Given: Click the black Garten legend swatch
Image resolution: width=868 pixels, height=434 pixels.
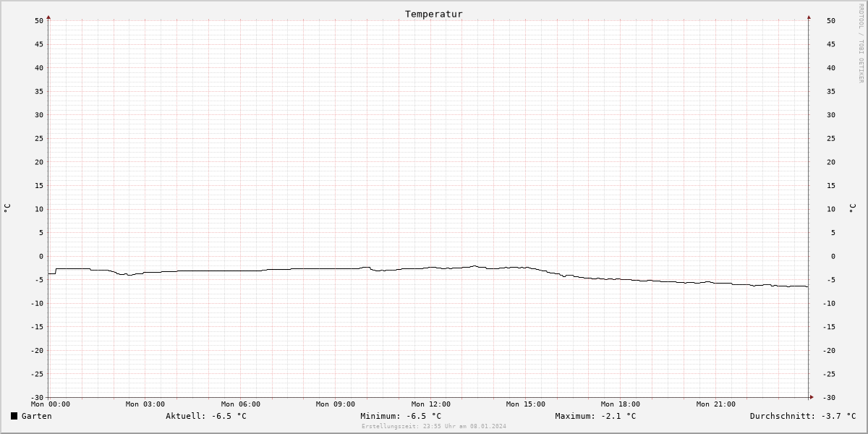Looking at the screenshot, I should click(14, 416).
